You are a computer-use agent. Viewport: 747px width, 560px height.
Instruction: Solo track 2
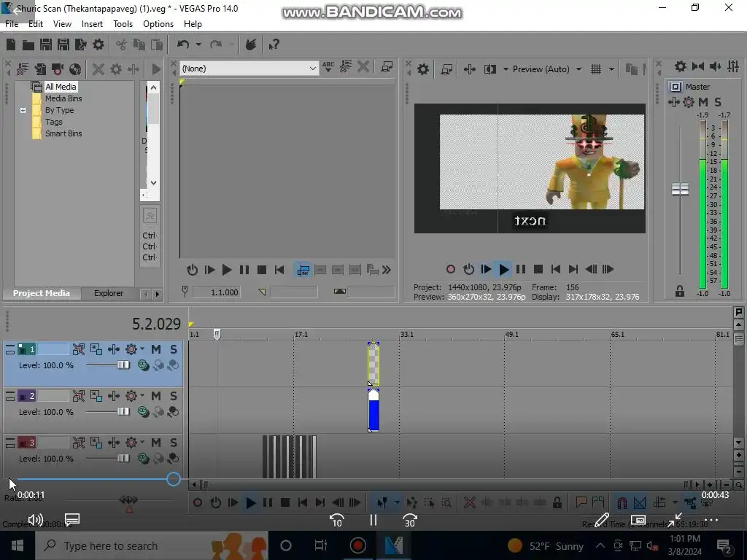tap(174, 396)
